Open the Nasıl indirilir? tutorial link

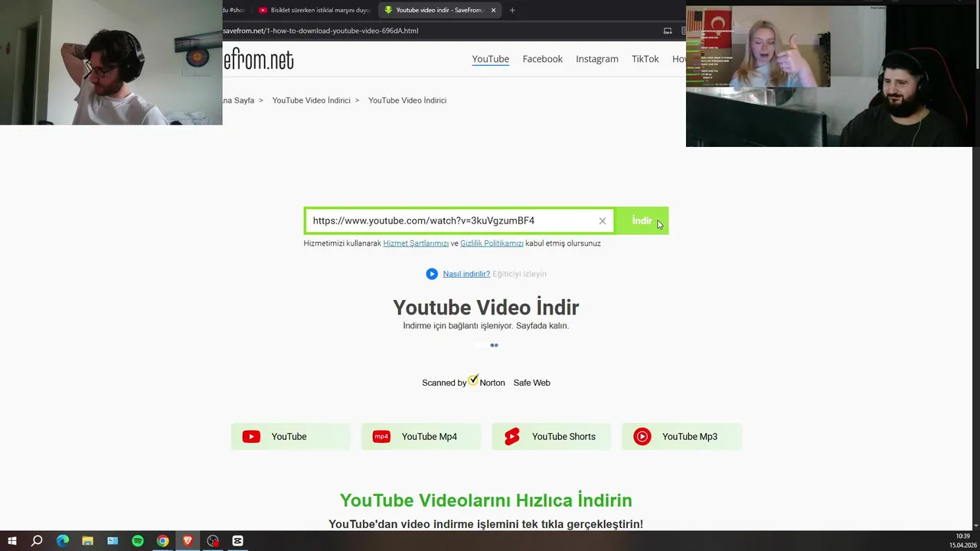pos(466,274)
